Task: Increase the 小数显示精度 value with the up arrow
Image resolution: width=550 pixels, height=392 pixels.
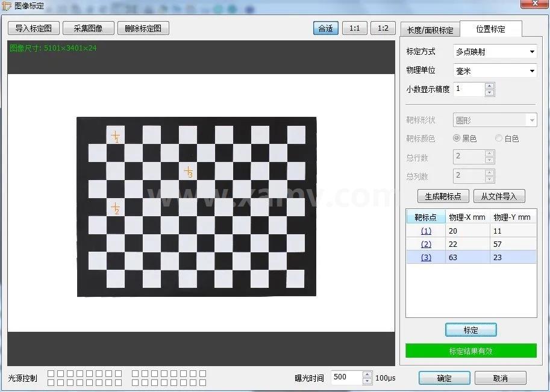Action: pyautogui.click(x=489, y=86)
